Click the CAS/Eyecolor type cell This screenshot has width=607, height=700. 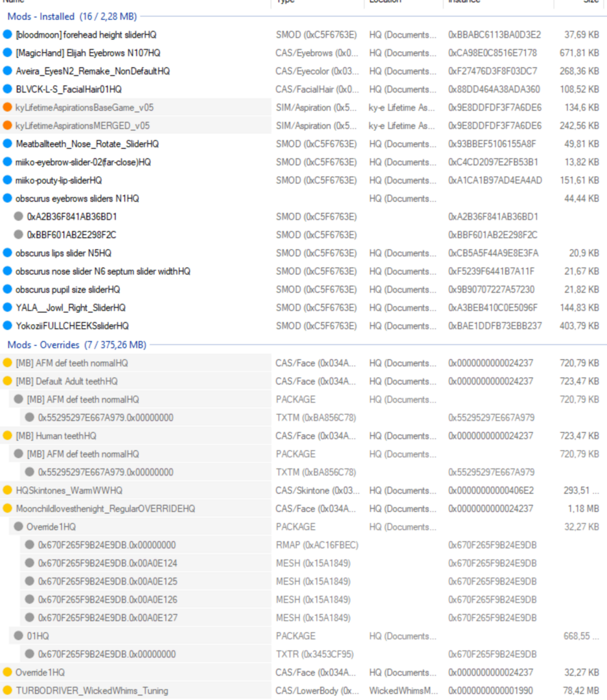(x=316, y=71)
